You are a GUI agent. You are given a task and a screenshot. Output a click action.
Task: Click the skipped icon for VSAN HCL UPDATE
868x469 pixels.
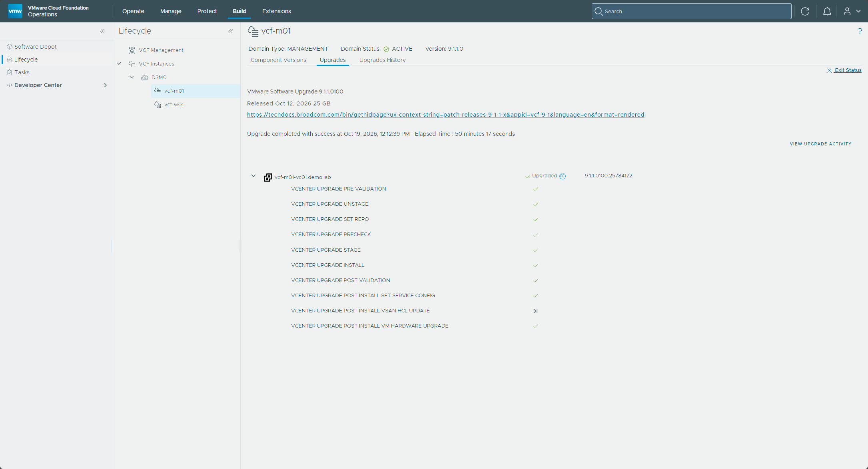[x=535, y=311]
